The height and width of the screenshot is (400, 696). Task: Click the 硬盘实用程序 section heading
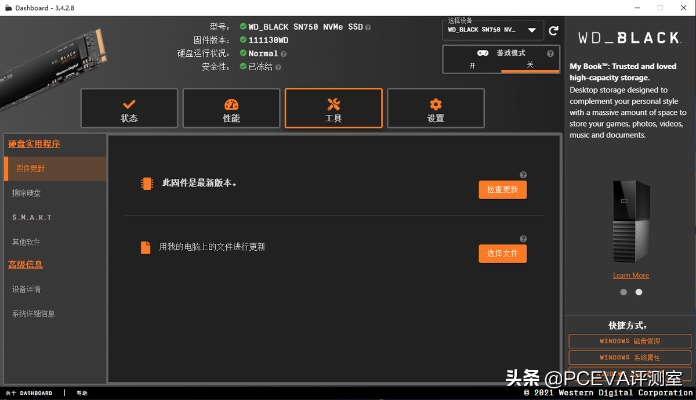coord(34,144)
